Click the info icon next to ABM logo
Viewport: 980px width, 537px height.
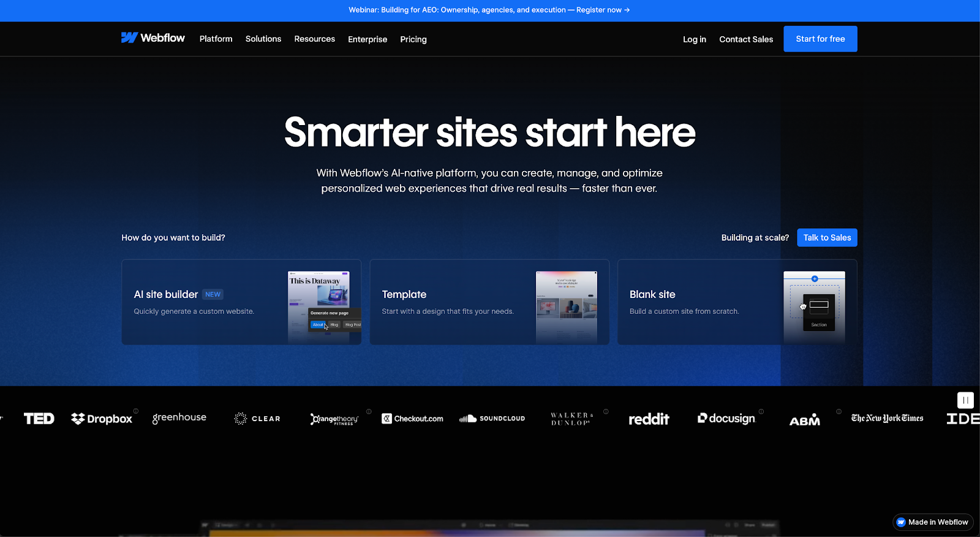point(839,411)
